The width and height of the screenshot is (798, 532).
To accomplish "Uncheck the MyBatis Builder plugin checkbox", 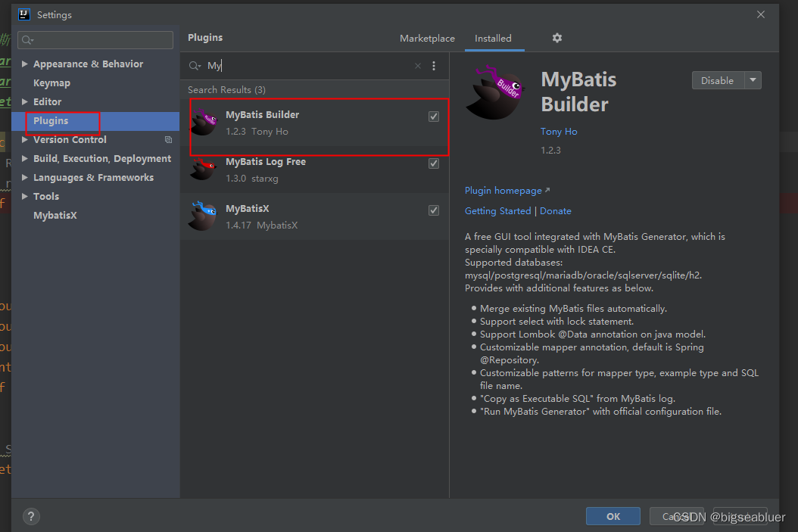I will click(434, 117).
